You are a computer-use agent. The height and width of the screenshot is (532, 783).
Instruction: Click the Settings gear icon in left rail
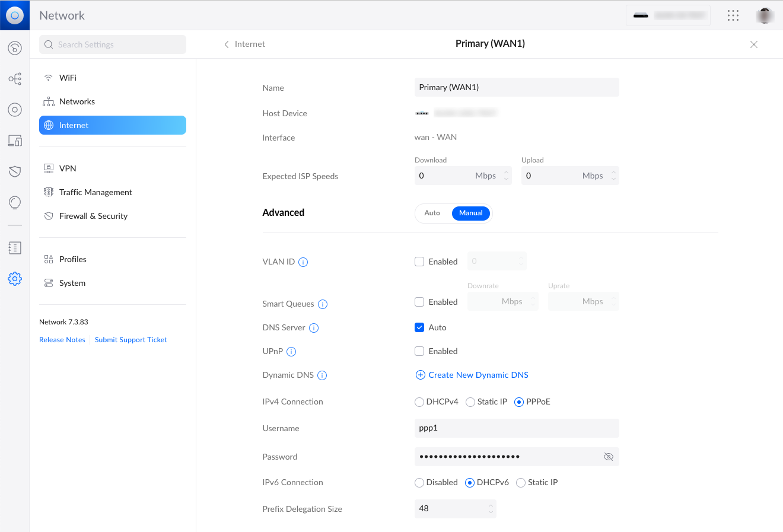(15, 279)
